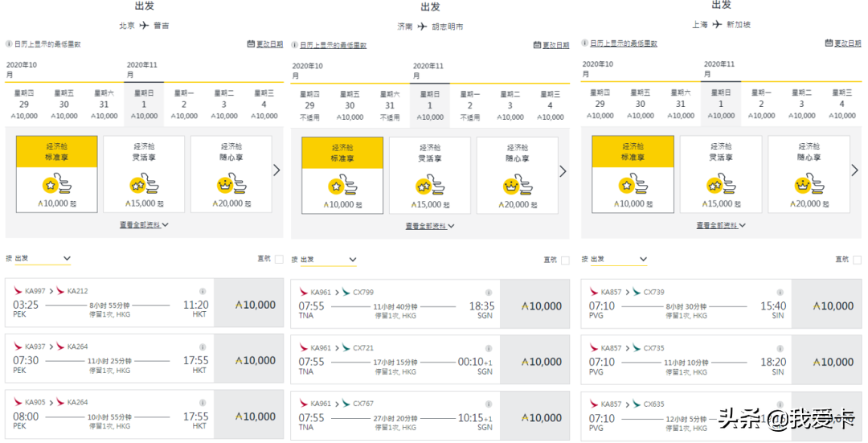868x443 pixels.
Task: Open 出发 sort dropdown in Beijing–Phuket panel
Action: pos(43,259)
